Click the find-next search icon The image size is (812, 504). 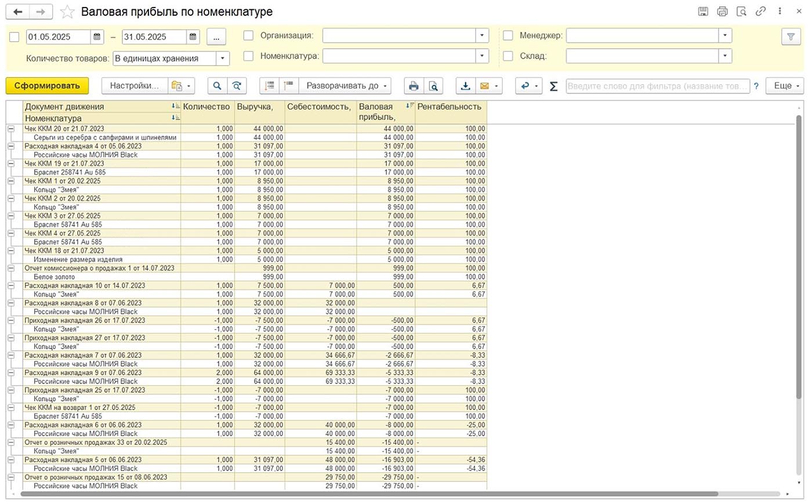(237, 86)
